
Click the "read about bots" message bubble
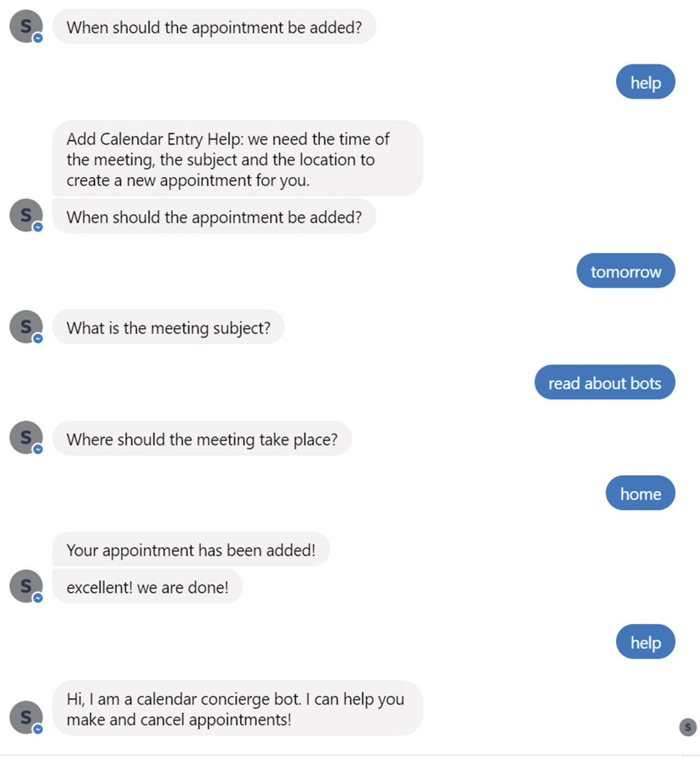point(604,383)
